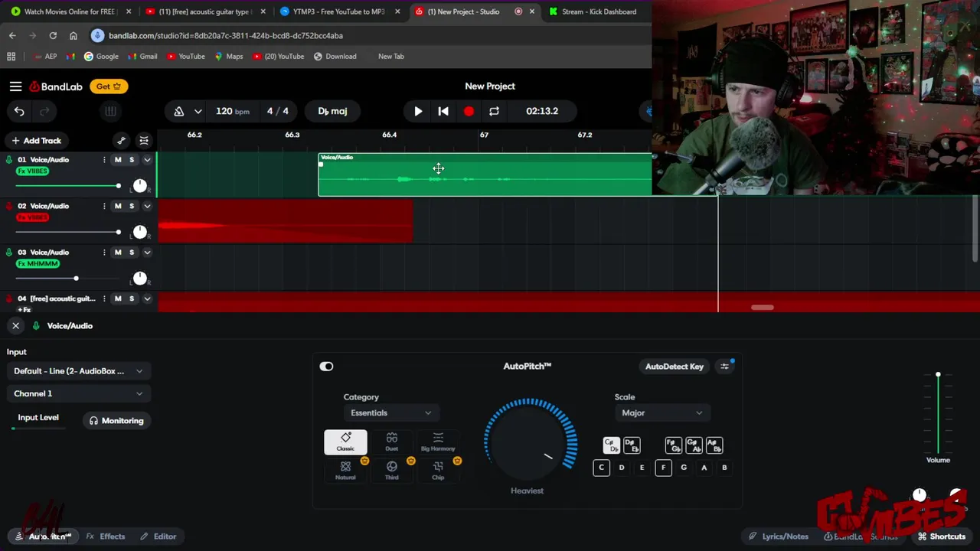Click the AutoDetect Key button
This screenshot has width=980, height=551.
(x=674, y=367)
